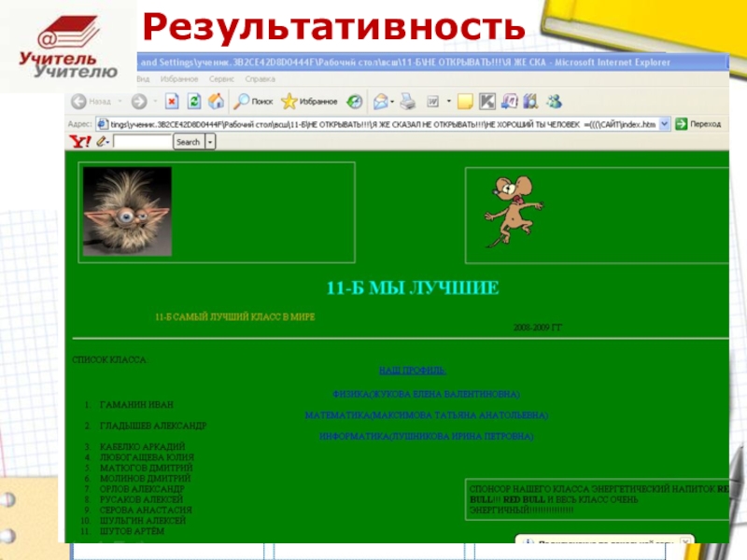Select ШУЛЬГИН АЛЕКСЕЙ in class list
Screen dimensions: 747x560
[x=143, y=520]
